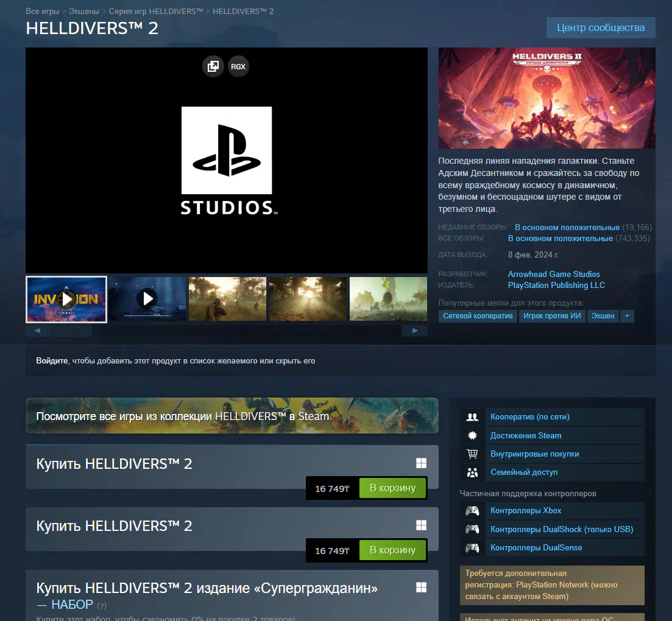This screenshot has height=621, width=672.
Task: Click the Сетевой кооператив tag
Action: click(478, 316)
